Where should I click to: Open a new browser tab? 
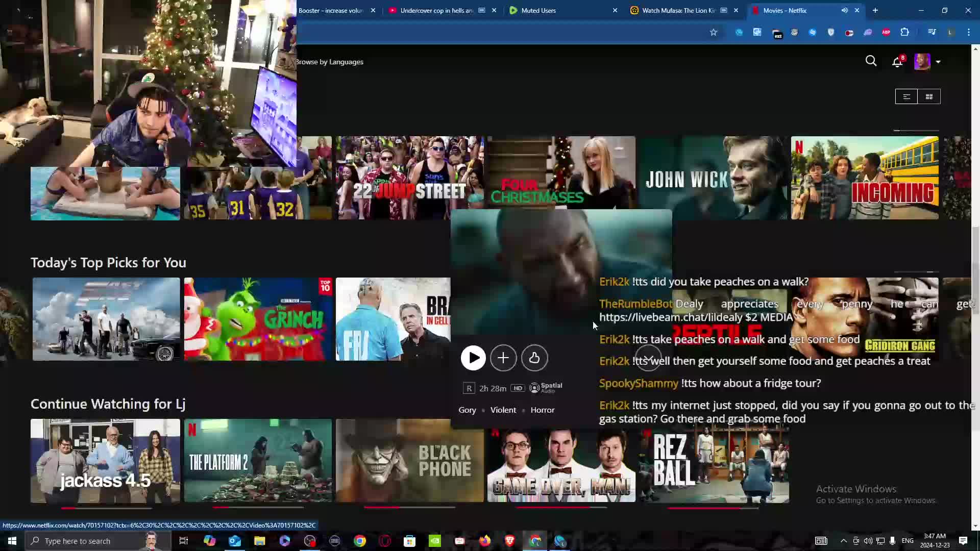click(875, 10)
